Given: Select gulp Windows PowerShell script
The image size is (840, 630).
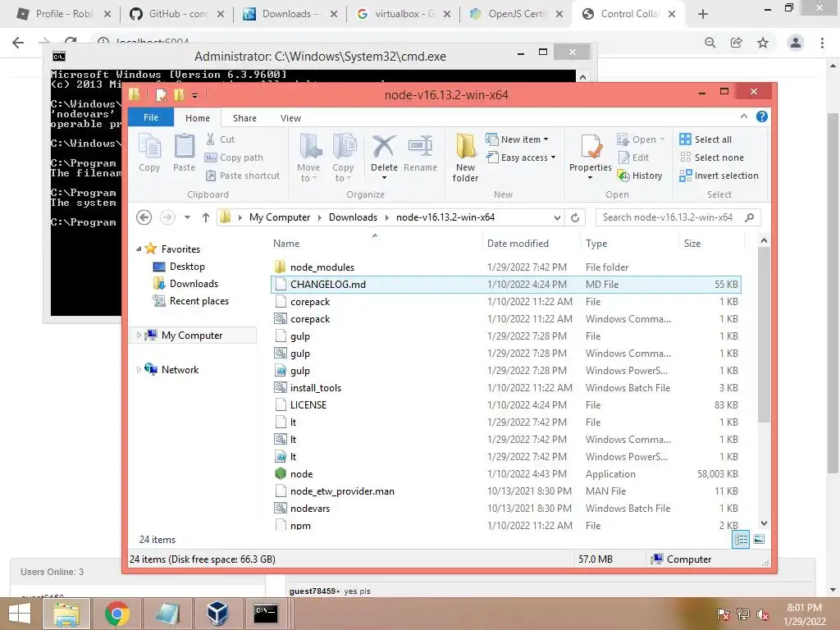Looking at the screenshot, I should [505, 370].
